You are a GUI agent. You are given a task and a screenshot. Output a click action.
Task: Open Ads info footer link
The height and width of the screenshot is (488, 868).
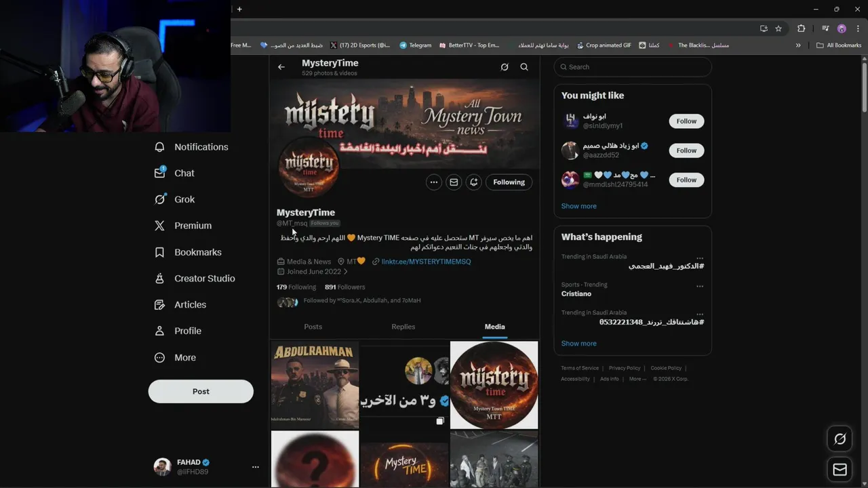click(610, 379)
